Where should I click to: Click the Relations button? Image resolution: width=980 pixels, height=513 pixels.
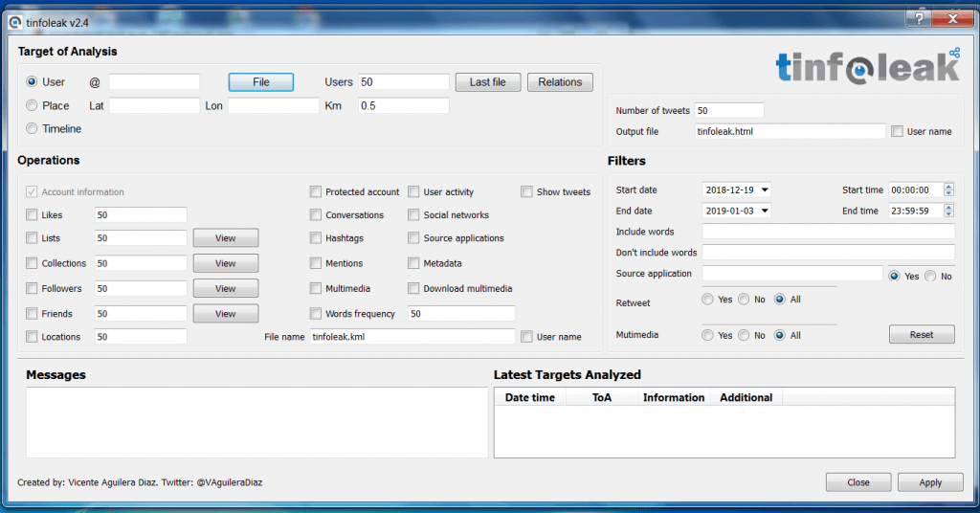point(560,82)
